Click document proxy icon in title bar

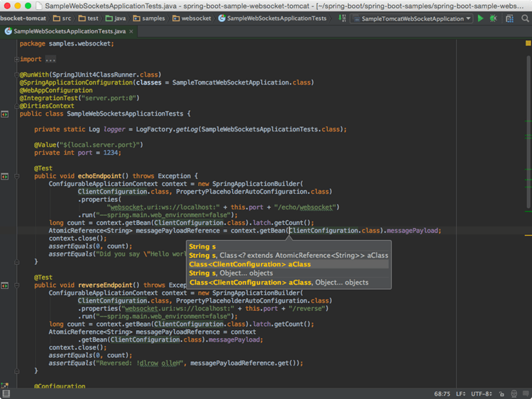pyautogui.click(x=39, y=6)
